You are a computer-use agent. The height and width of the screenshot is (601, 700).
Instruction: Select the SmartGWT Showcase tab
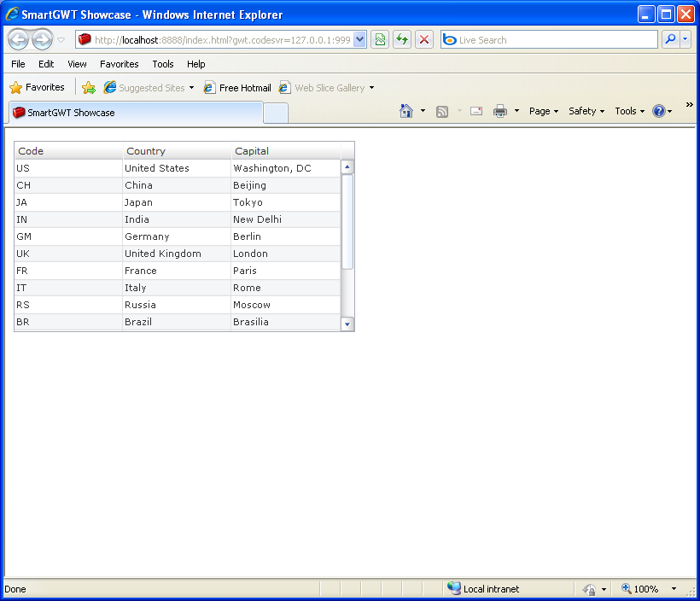135,113
